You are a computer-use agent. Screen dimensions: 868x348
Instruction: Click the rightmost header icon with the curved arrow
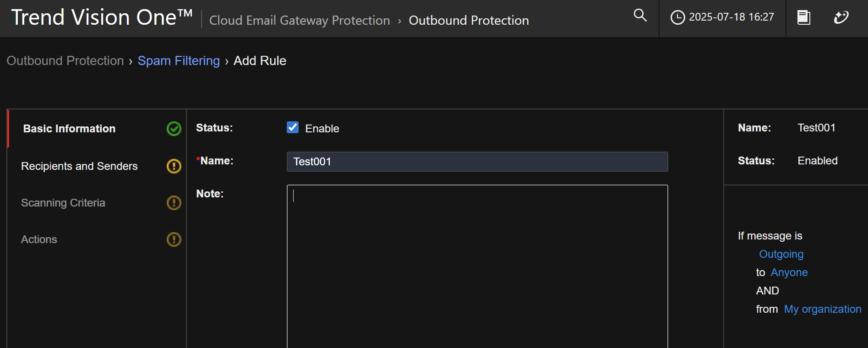(x=841, y=17)
